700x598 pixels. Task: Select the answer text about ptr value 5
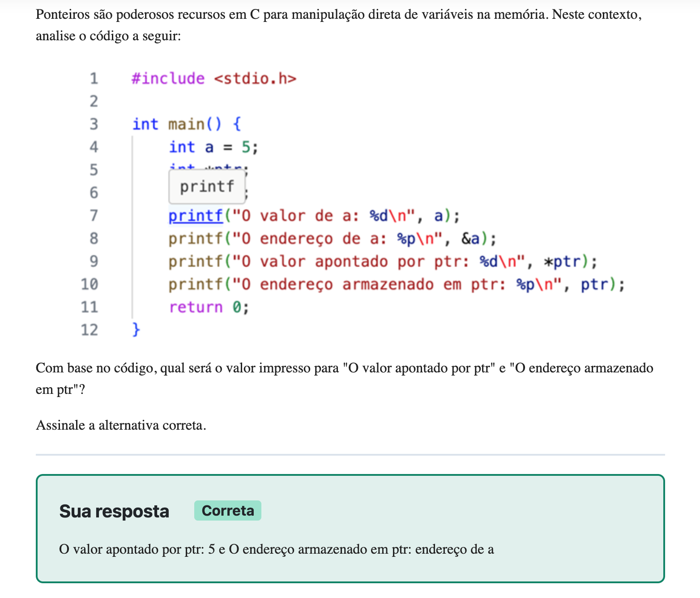click(x=276, y=549)
